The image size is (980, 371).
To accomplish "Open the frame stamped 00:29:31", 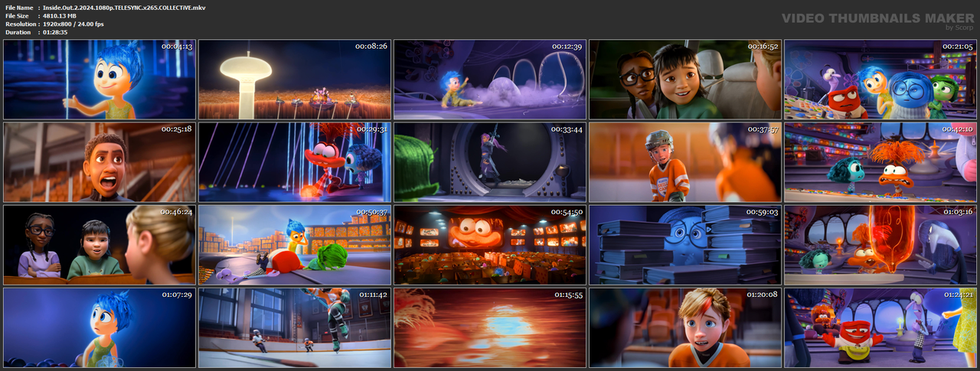I will pos(295,162).
